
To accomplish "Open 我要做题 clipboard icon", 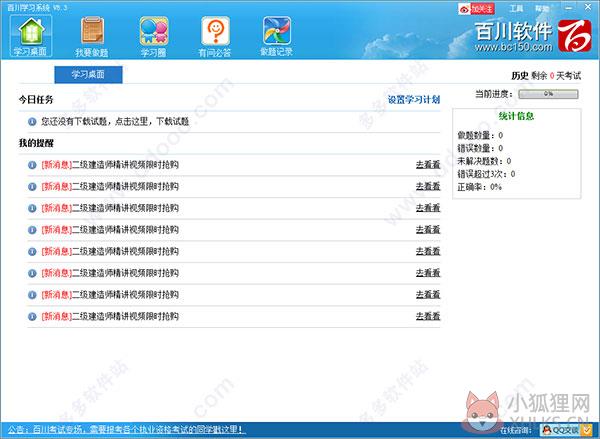I will tap(92, 37).
